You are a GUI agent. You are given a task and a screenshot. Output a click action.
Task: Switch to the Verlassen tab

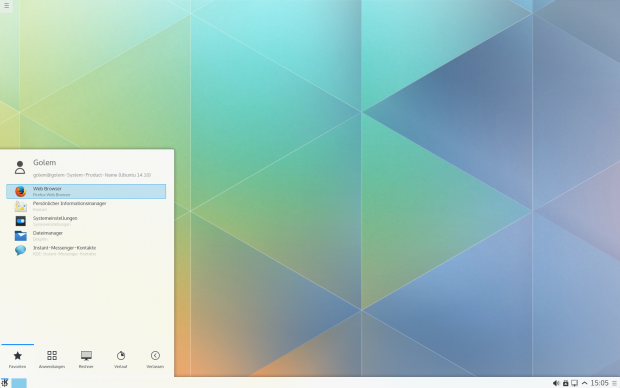(x=155, y=359)
